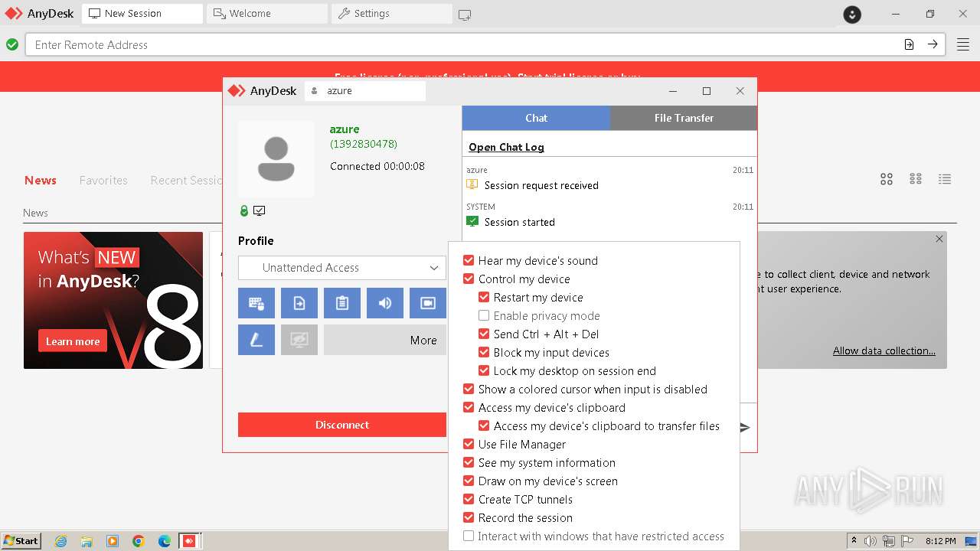This screenshot has width=980, height=551.
Task: Open the main hamburger menu
Action: pyautogui.click(x=962, y=44)
